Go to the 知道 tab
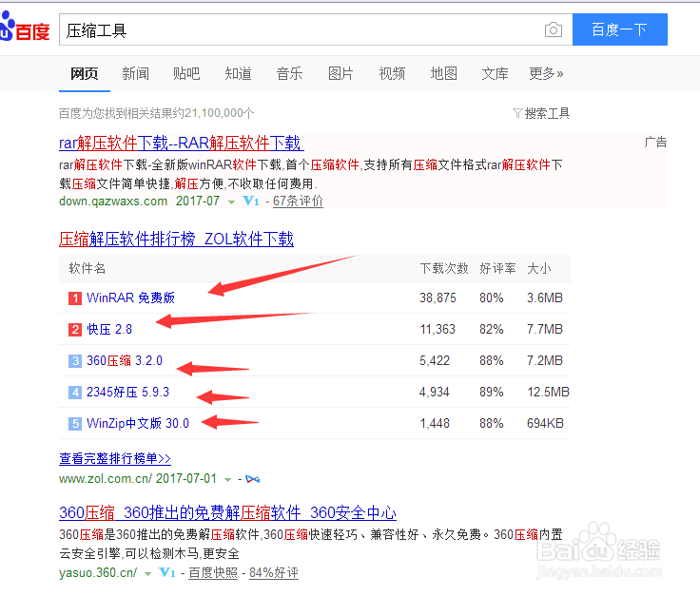Viewport: 700px width, 596px height. (x=238, y=73)
